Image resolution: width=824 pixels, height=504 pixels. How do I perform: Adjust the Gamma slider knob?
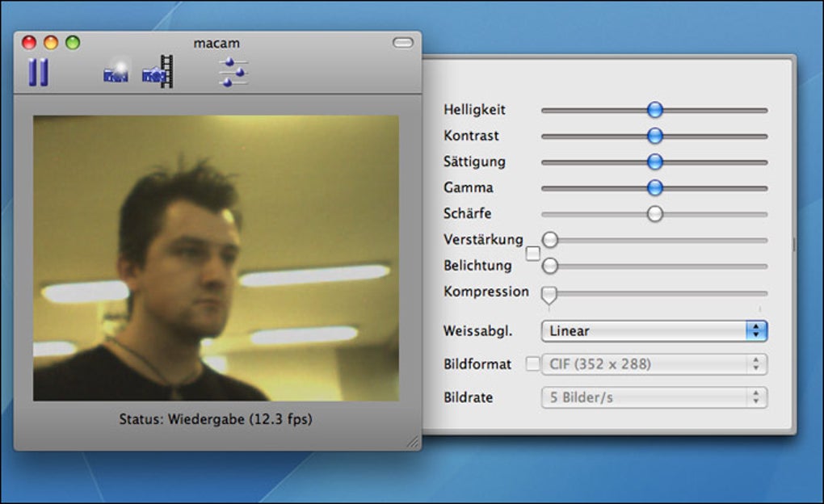click(655, 187)
